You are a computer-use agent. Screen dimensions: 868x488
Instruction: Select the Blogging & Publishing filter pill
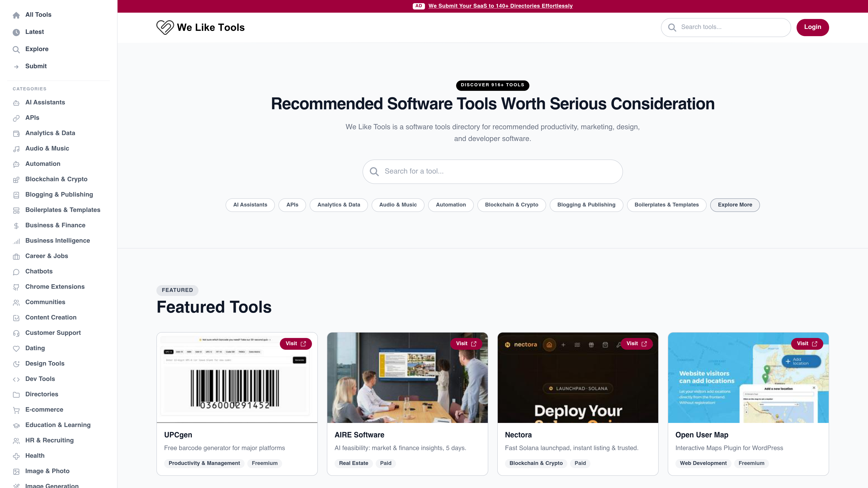(586, 205)
